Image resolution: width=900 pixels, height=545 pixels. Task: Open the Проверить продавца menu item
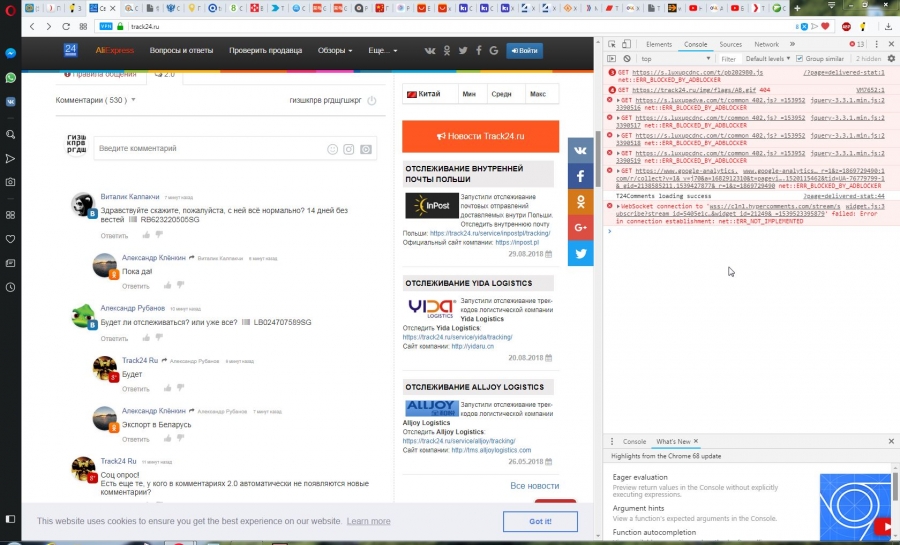point(265,50)
